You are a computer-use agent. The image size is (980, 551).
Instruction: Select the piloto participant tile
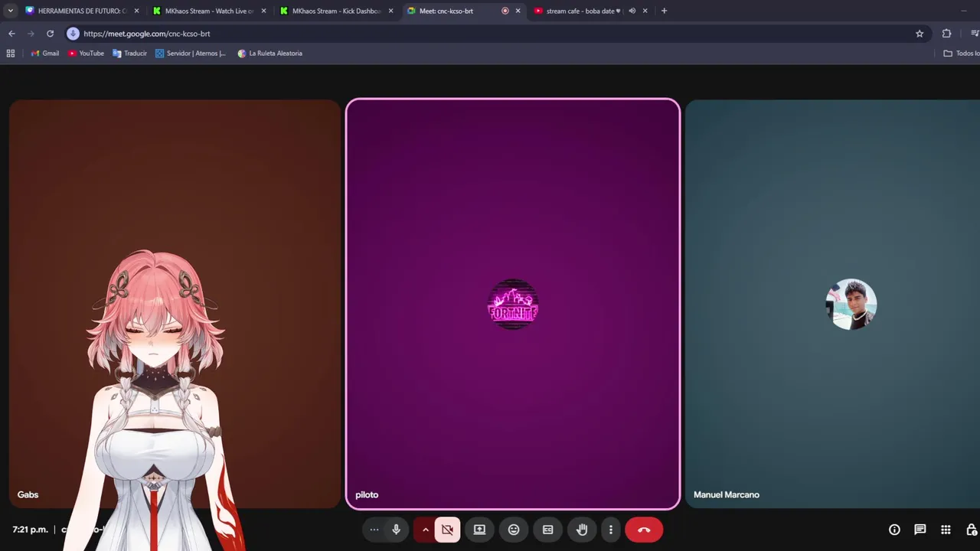[513, 304]
